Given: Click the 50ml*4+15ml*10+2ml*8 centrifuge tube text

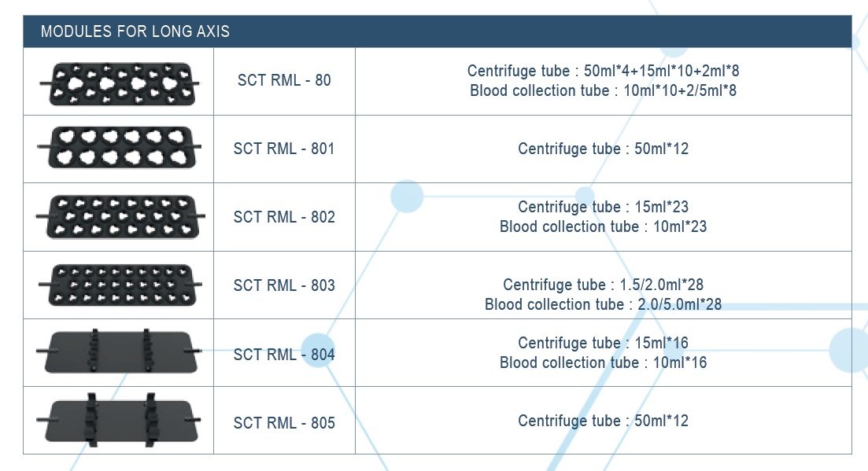Looking at the screenshot, I should tap(603, 72).
